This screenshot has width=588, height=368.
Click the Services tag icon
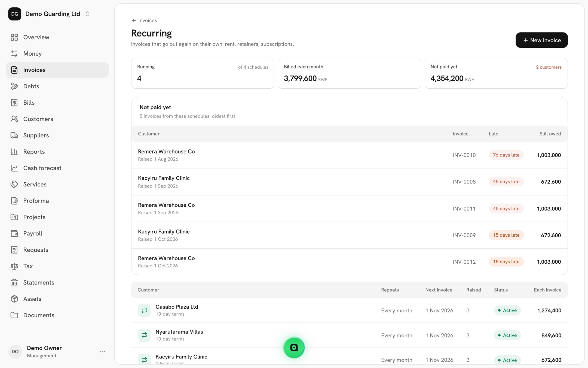(x=14, y=184)
